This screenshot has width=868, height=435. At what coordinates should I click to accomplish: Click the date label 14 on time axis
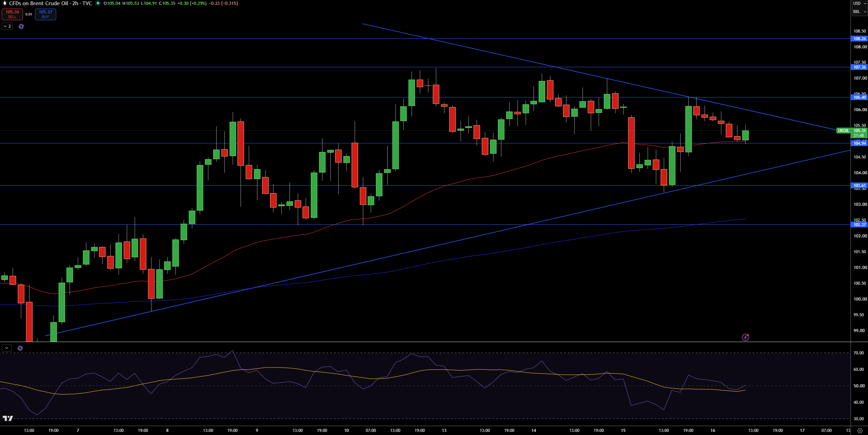click(534, 431)
